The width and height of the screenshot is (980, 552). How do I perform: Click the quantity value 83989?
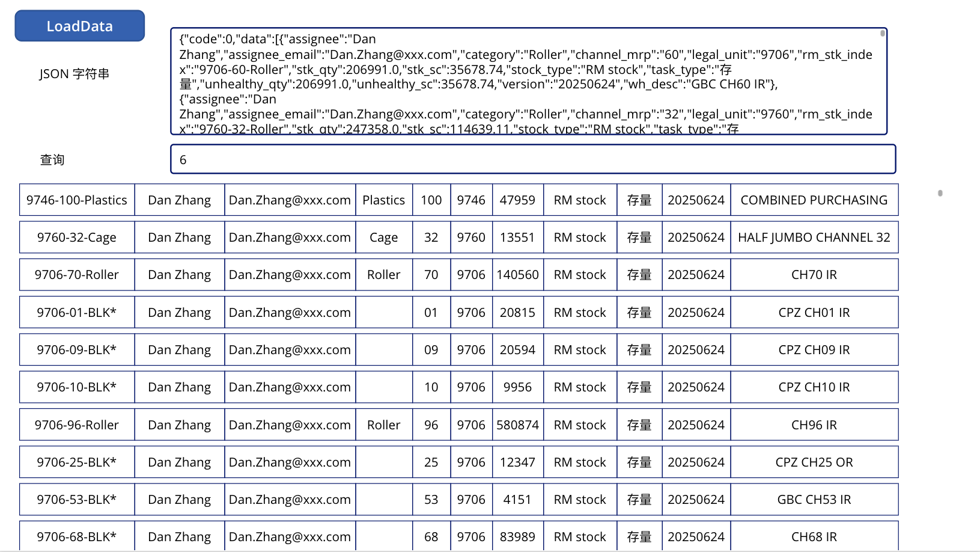(x=517, y=536)
